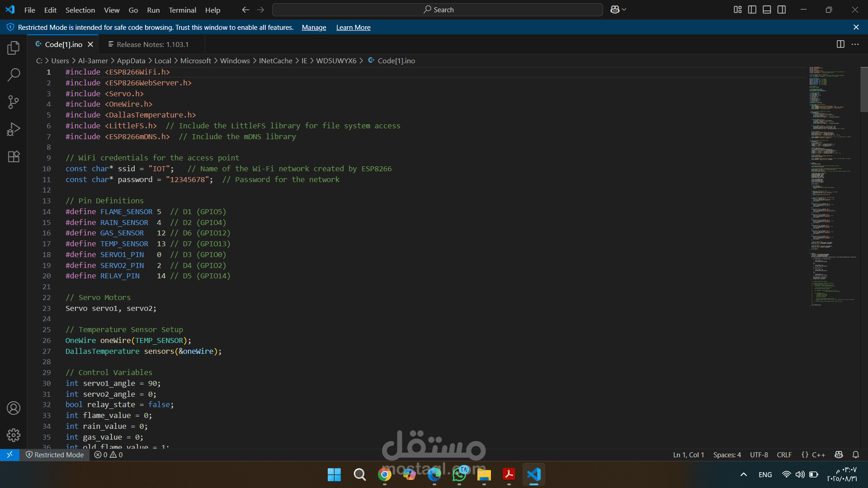Image resolution: width=868 pixels, height=488 pixels.
Task: Open the Accounts menu icon
Action: pyautogui.click(x=14, y=408)
